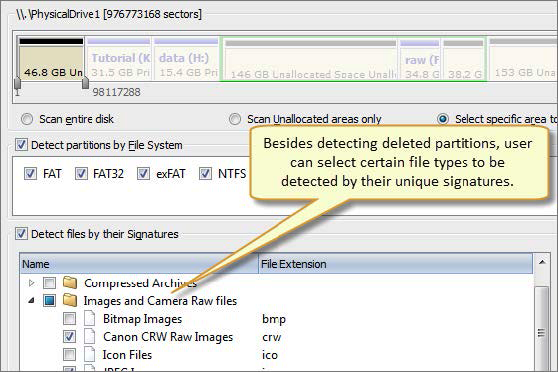Click the PhysicalDrive1 sectors title text
558x372 pixels.
109,14
